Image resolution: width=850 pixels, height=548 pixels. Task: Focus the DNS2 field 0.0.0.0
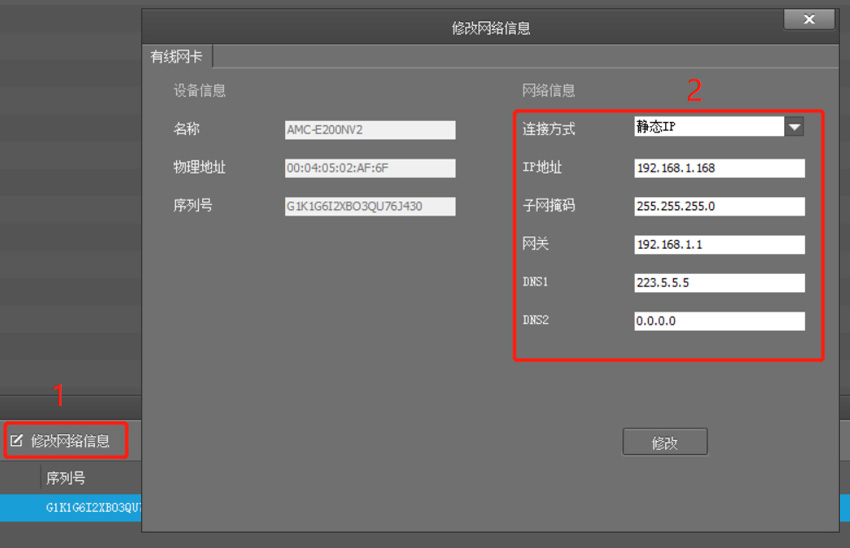coord(719,321)
